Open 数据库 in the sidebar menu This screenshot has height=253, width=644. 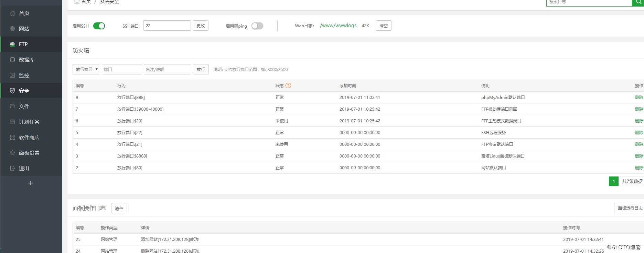tap(26, 60)
